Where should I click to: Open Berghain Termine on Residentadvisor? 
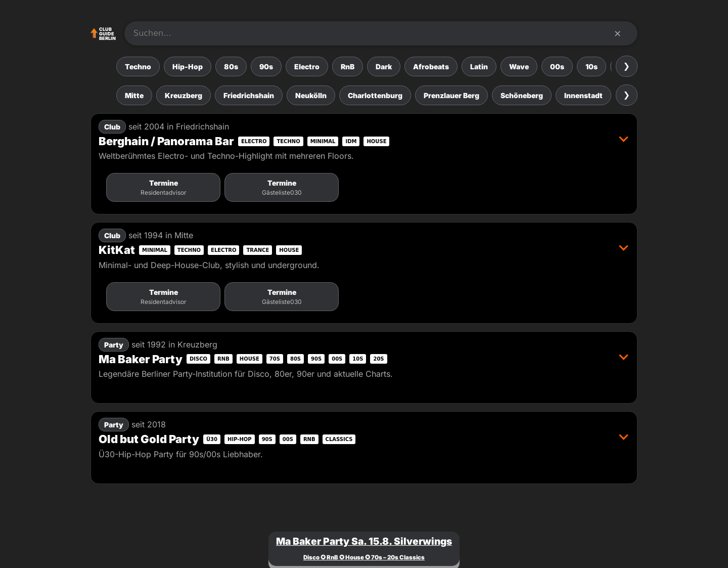(163, 188)
